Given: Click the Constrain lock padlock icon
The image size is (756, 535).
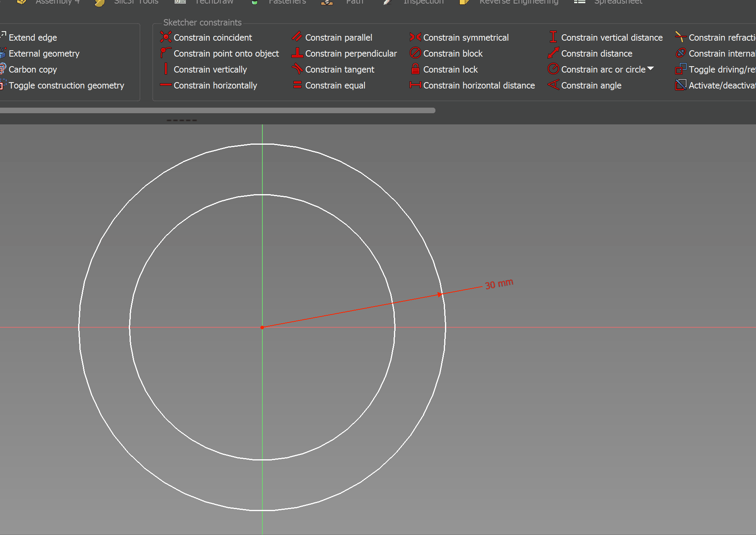Looking at the screenshot, I should [x=415, y=69].
